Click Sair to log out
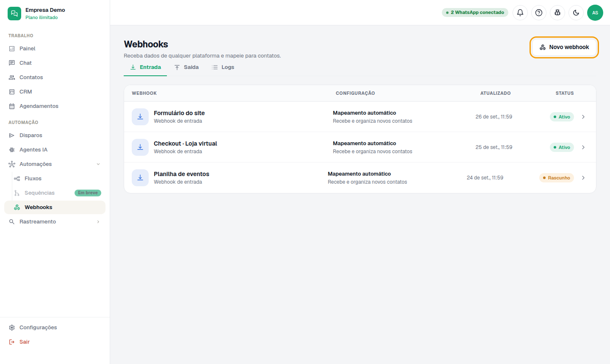The height and width of the screenshot is (364, 610). [x=55, y=342]
